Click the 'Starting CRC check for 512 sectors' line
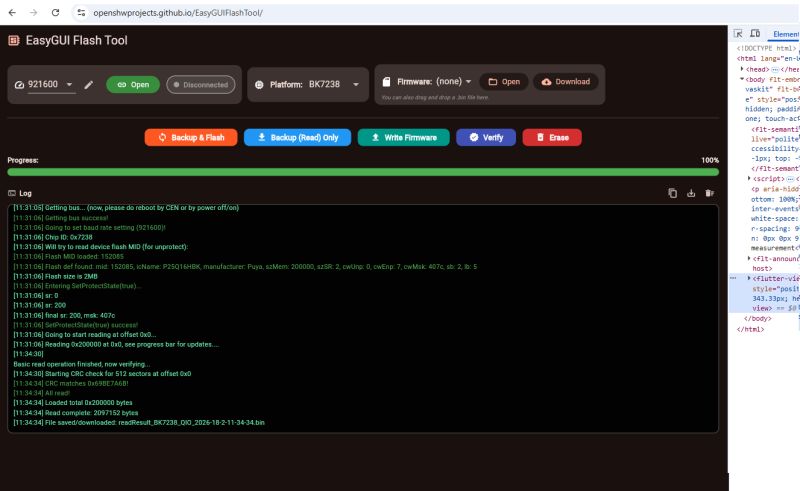The width and height of the screenshot is (800, 491). tap(102, 374)
